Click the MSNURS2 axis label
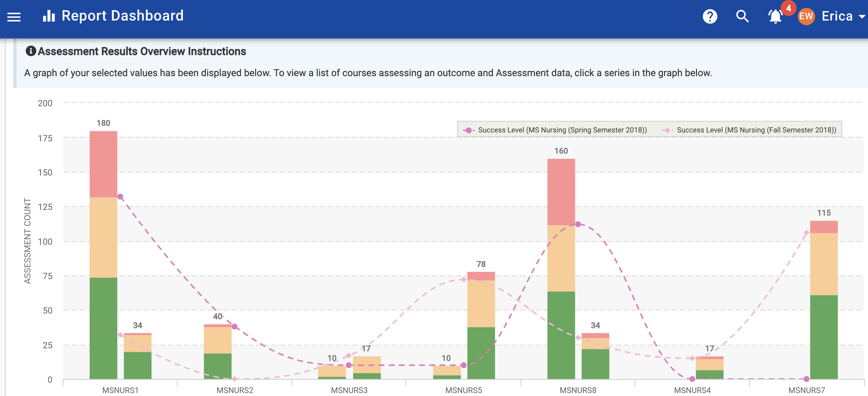This screenshot has height=396, width=868. tap(235, 390)
